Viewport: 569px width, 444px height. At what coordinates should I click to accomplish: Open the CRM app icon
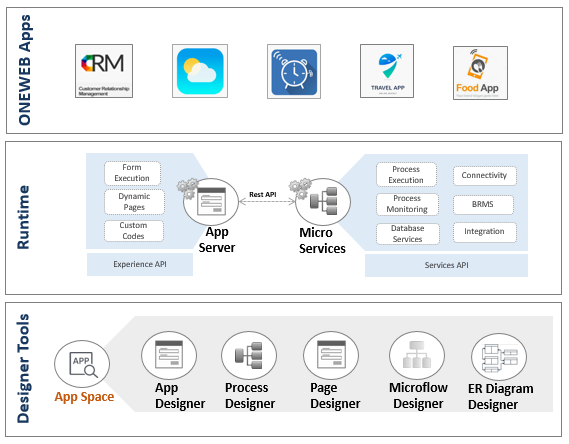click(x=104, y=71)
